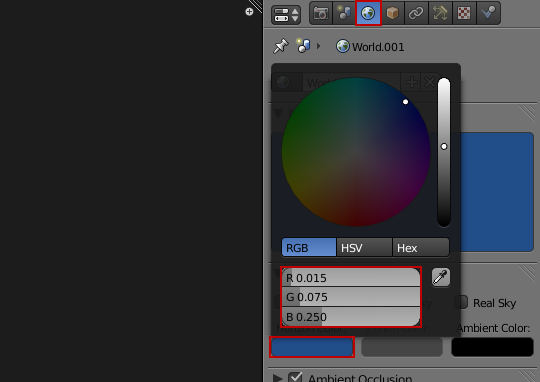Open the editor type selector menu
Viewport: 540px width, 382px height.
[x=286, y=15]
